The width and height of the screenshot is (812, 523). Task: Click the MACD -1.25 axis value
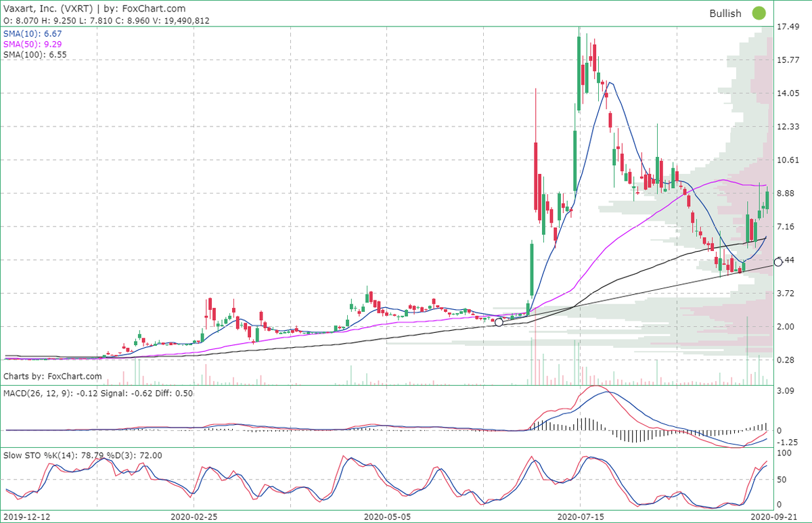(x=788, y=442)
